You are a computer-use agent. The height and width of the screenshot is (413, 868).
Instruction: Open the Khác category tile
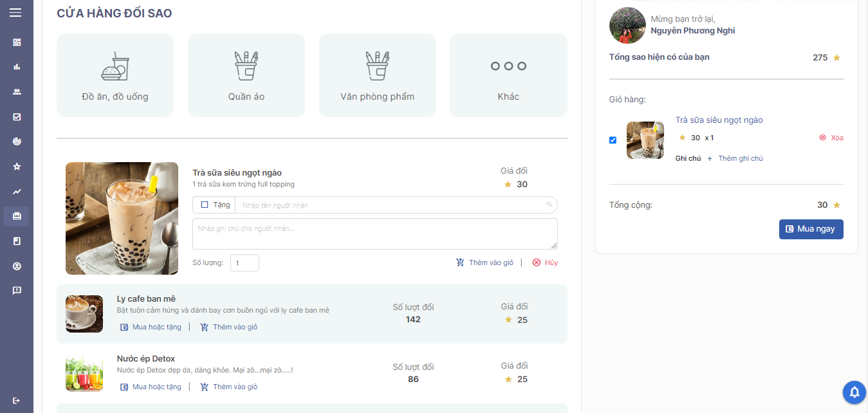pos(508,75)
